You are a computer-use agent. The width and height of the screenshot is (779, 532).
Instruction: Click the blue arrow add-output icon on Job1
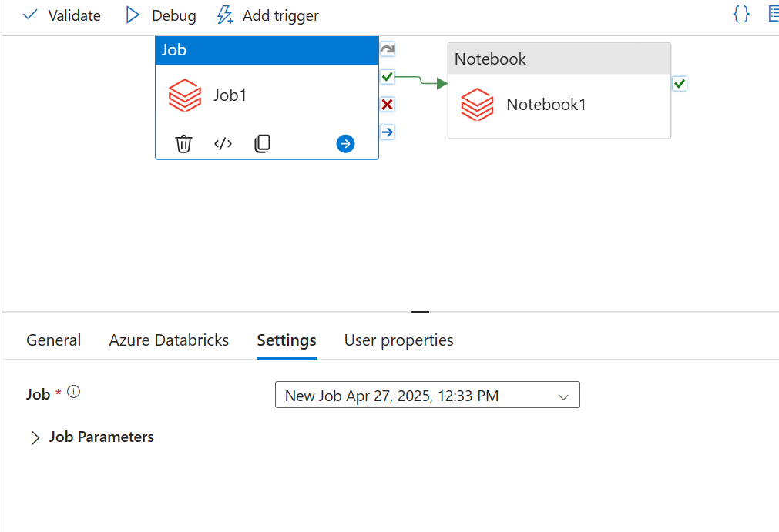(x=346, y=144)
